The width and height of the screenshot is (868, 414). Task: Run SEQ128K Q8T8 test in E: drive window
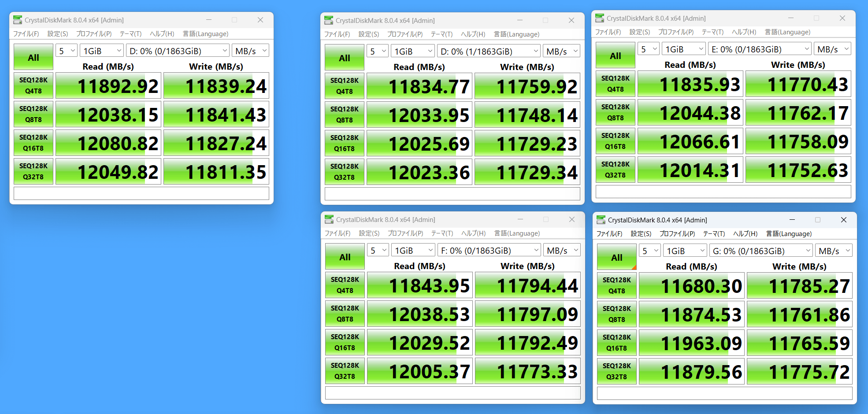(615, 112)
